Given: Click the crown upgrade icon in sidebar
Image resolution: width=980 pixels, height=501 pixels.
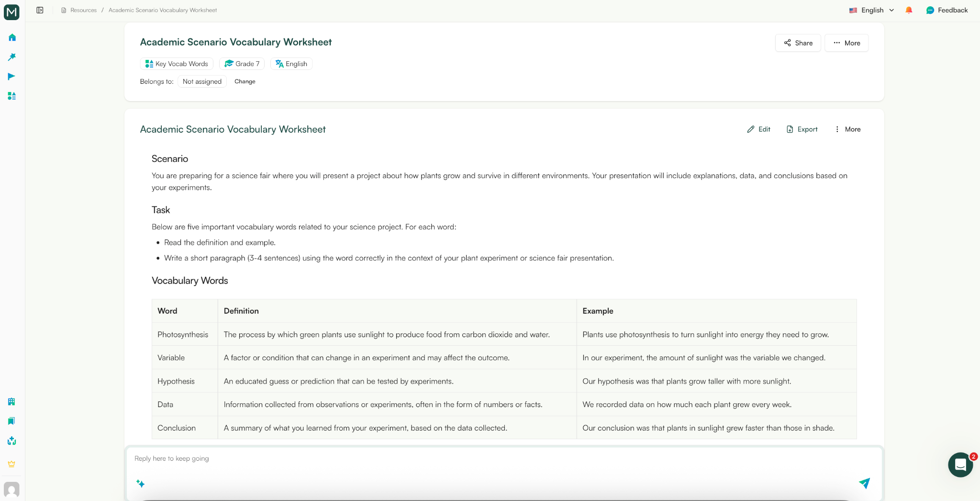Looking at the screenshot, I should pyautogui.click(x=11, y=464).
